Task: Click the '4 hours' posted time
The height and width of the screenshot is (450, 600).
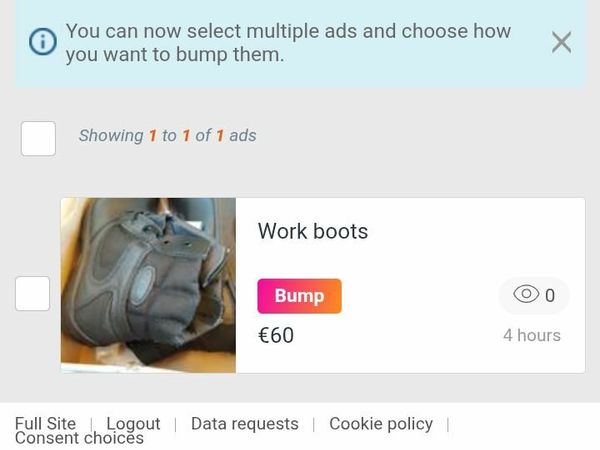Action: [x=531, y=335]
